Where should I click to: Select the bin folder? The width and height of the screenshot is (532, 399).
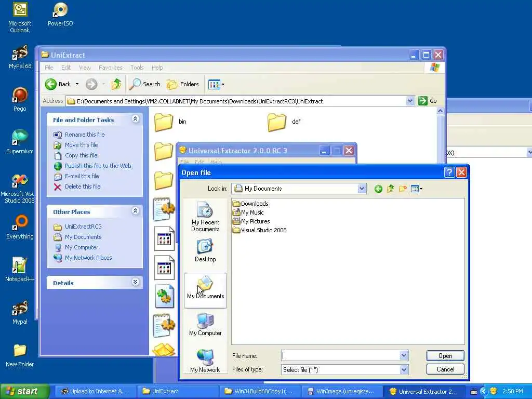(x=170, y=122)
